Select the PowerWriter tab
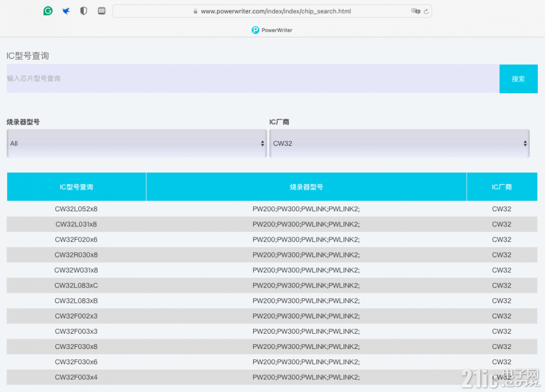 (x=272, y=30)
